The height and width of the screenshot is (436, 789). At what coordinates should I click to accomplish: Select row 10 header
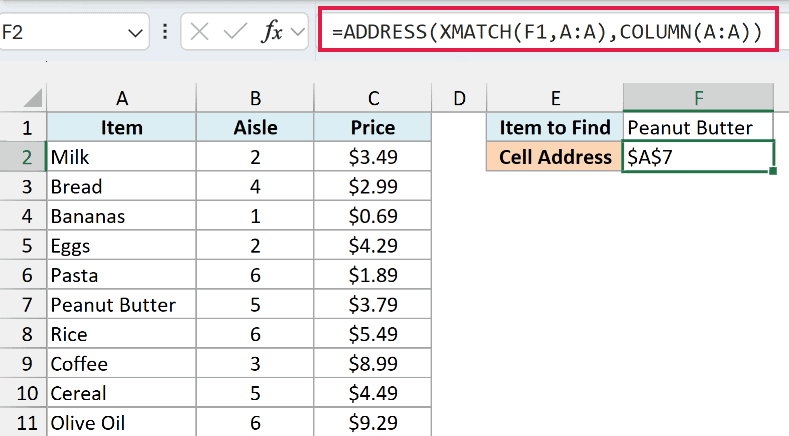[x=23, y=393]
